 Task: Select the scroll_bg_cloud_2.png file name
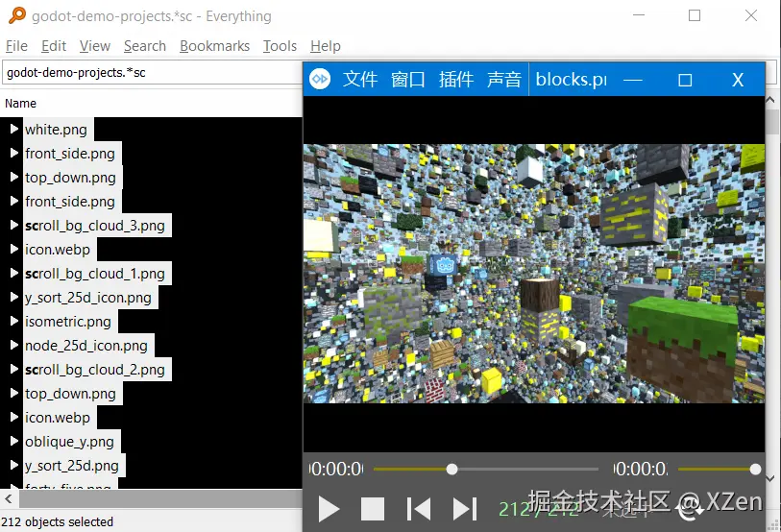[x=95, y=370]
